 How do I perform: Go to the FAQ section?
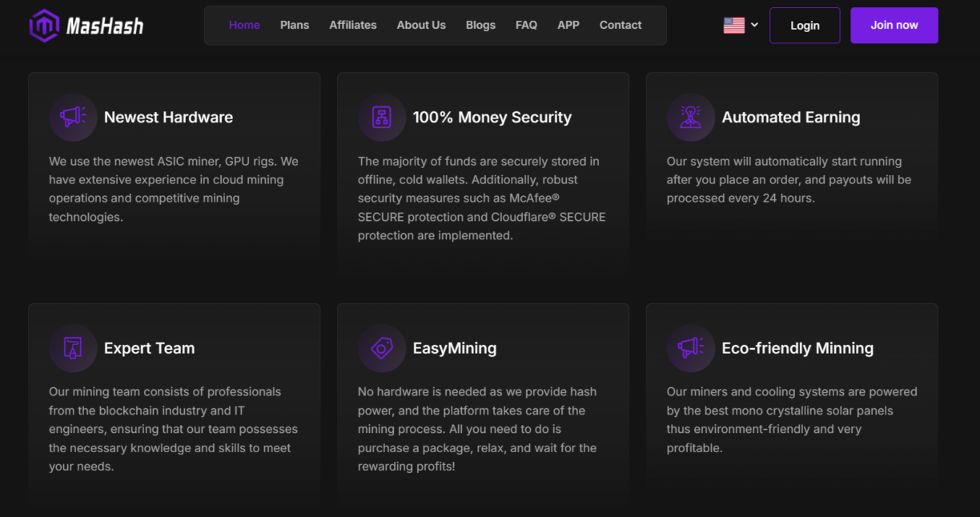(x=526, y=25)
